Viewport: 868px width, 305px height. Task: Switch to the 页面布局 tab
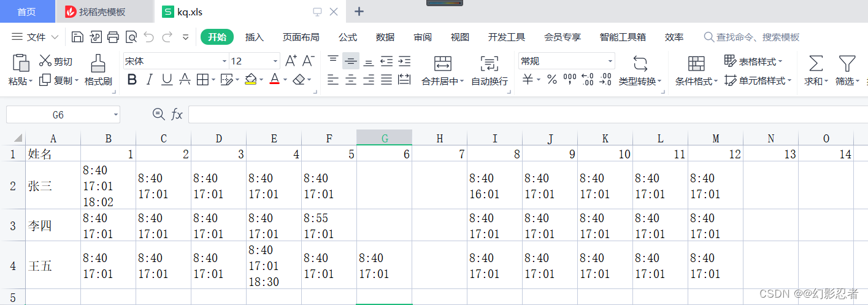(x=301, y=37)
